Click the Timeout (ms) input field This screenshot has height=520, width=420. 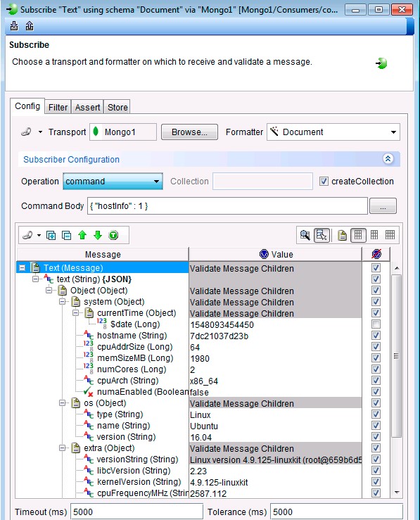137,512
